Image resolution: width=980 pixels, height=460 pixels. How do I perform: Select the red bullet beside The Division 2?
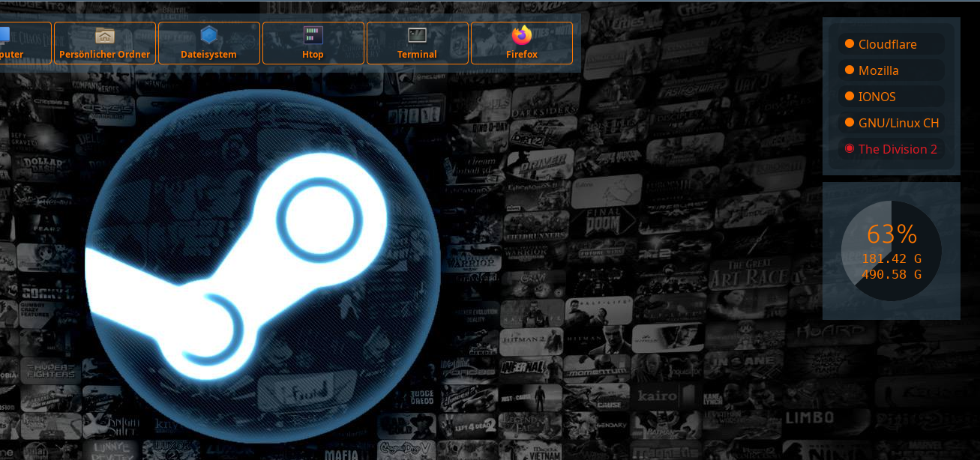tap(850, 148)
